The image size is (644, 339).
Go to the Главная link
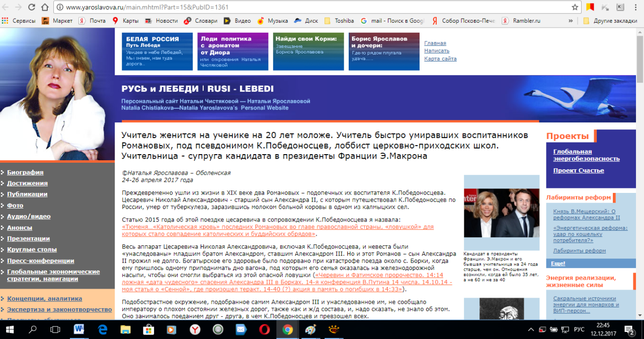pos(435,43)
